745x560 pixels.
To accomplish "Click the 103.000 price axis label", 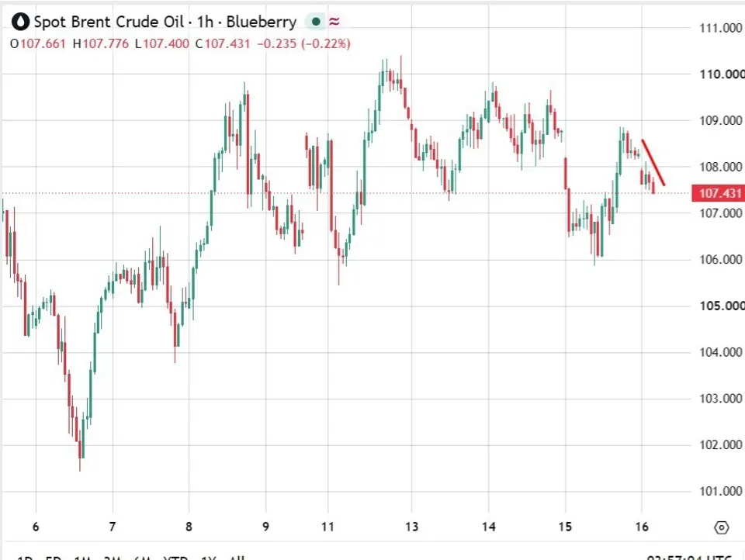I will coord(721,399).
